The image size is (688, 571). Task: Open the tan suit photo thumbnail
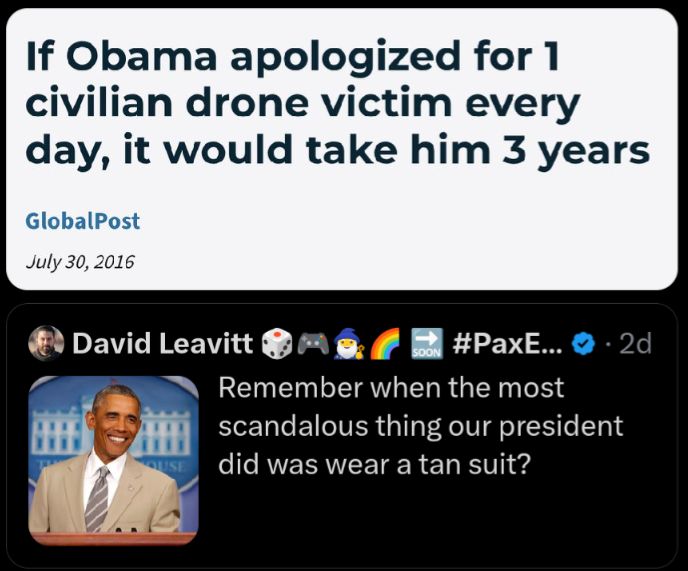pyautogui.click(x=113, y=460)
